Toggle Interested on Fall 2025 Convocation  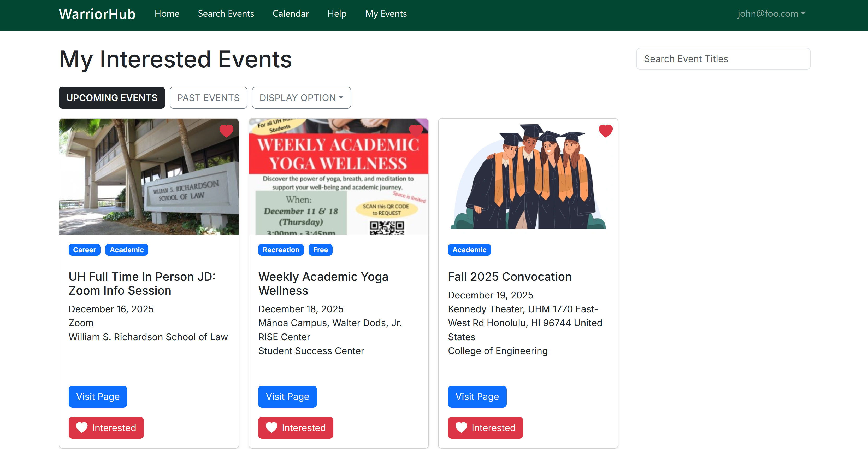[485, 427]
